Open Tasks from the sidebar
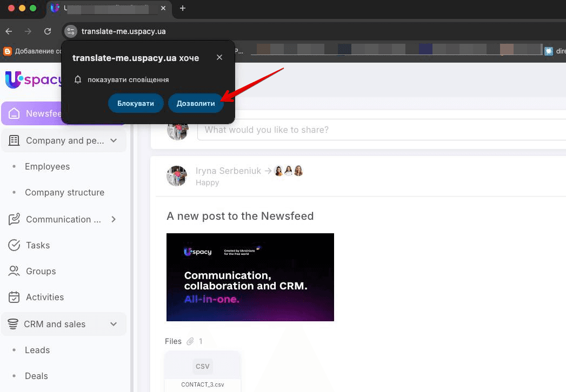The image size is (566, 392). pos(38,245)
